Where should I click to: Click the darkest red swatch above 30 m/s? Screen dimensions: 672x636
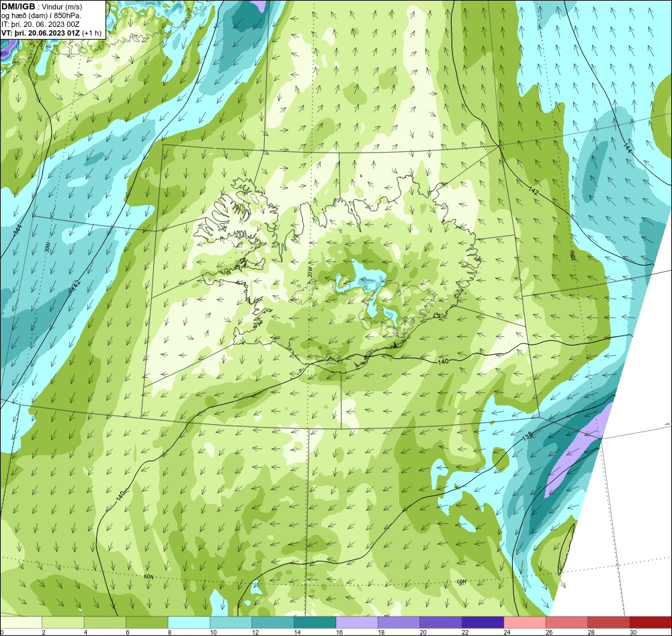[x=651, y=623]
